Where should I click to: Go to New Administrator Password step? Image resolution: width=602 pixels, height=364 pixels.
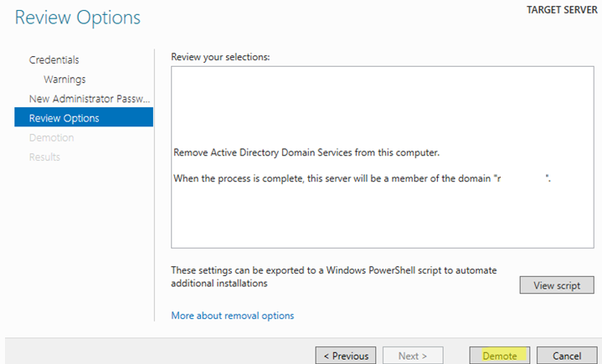click(90, 99)
